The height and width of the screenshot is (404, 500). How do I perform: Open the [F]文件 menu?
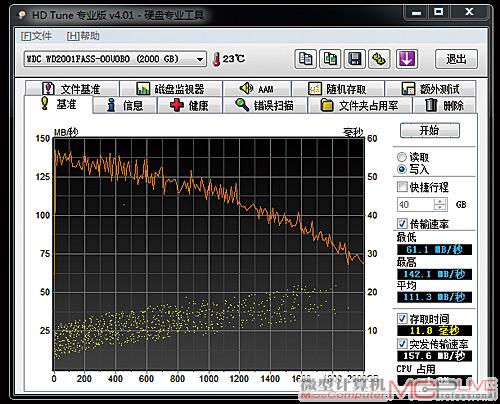[36, 36]
